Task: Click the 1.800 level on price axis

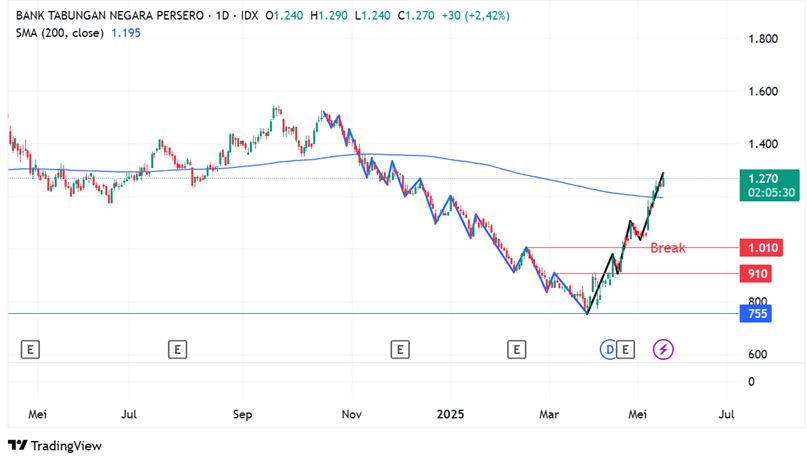Action: pyautogui.click(x=764, y=39)
